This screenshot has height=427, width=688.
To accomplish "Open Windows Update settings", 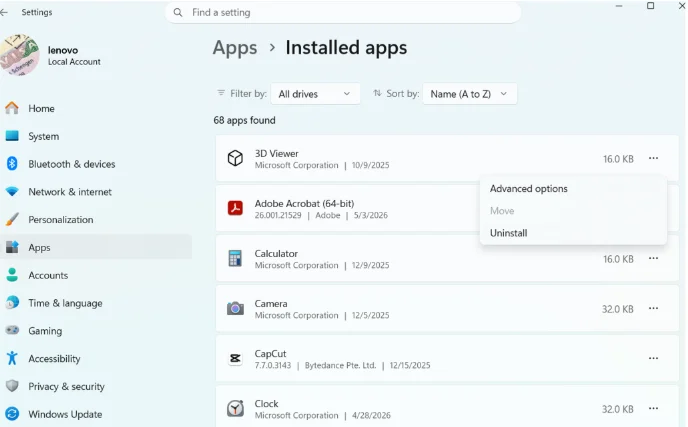I will pyautogui.click(x=96, y=414).
